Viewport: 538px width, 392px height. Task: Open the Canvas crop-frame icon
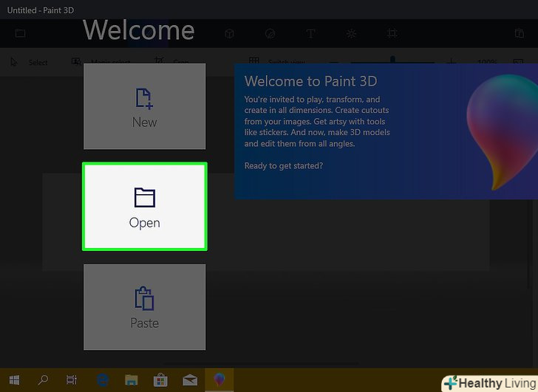(392, 33)
